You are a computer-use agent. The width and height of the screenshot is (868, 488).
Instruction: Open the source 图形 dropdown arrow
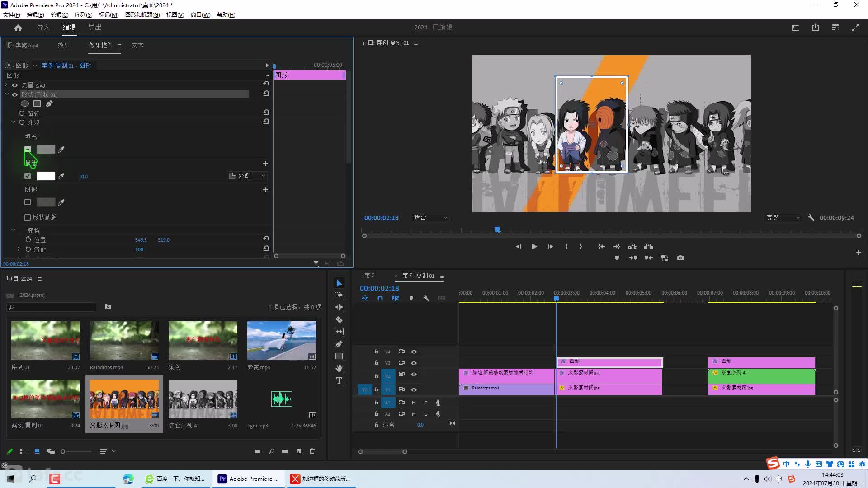point(35,66)
